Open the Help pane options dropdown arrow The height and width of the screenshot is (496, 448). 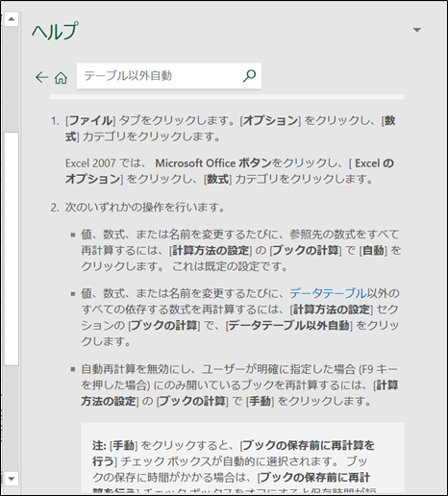(x=417, y=30)
